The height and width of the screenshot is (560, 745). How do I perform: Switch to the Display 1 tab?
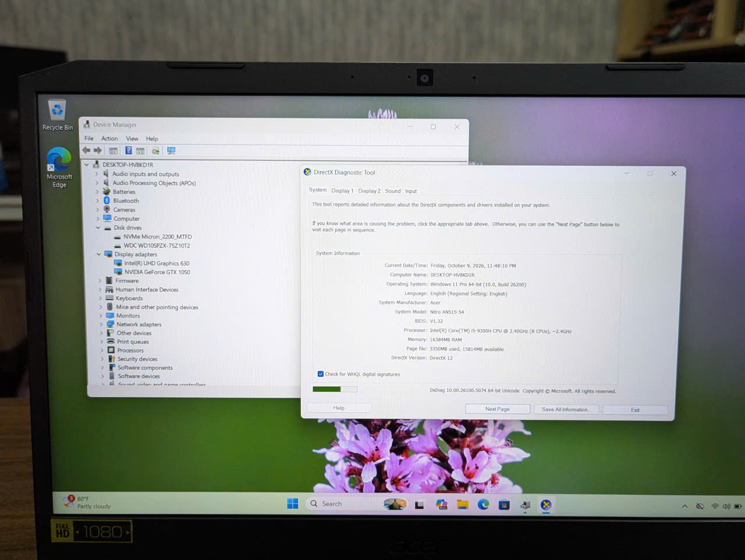point(342,191)
